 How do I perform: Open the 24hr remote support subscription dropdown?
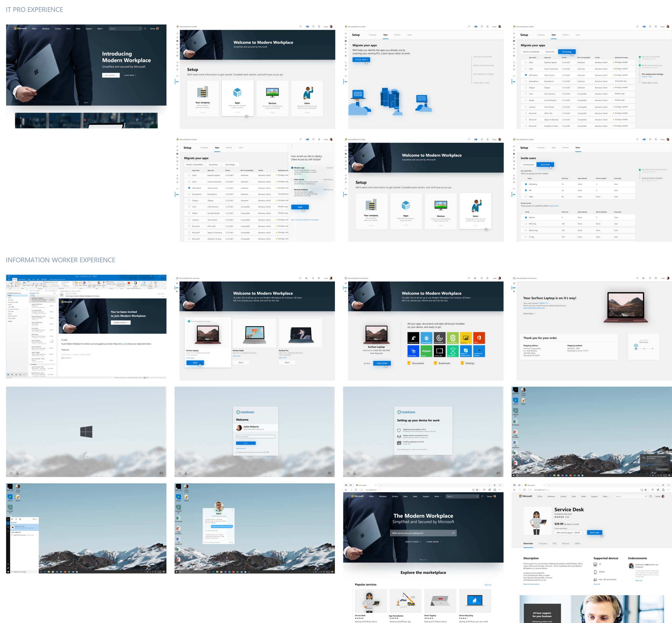570,533
